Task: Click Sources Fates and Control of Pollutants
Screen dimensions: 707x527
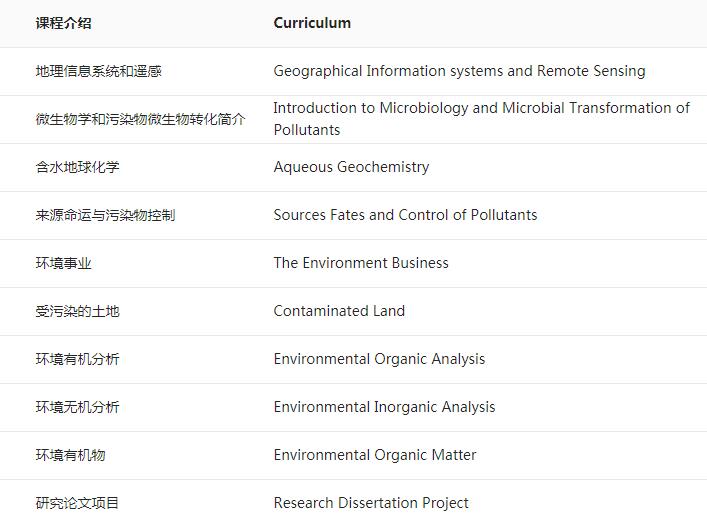Action: click(x=405, y=215)
